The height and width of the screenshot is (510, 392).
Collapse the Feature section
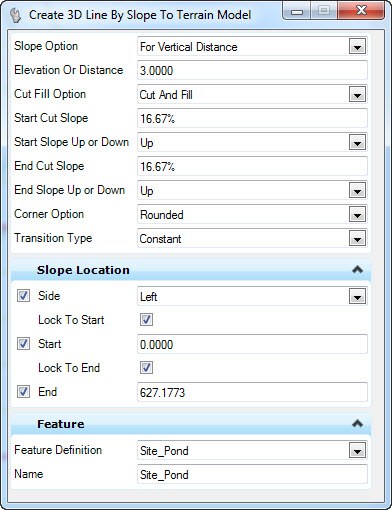pos(357,424)
